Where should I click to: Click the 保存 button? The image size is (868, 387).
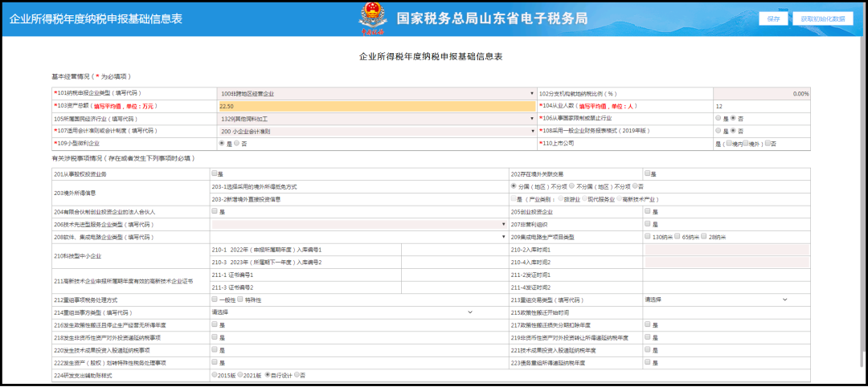773,18
